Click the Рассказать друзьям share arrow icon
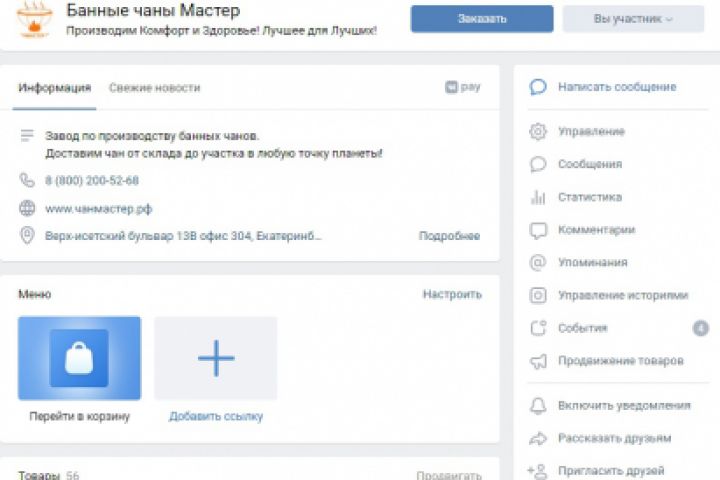 pos(538,438)
